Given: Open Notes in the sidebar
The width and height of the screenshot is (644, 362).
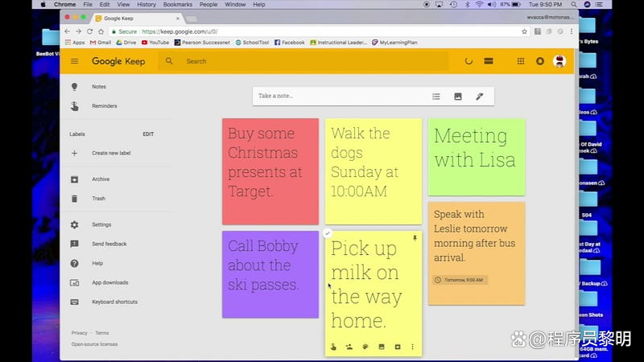Looking at the screenshot, I should [x=98, y=87].
